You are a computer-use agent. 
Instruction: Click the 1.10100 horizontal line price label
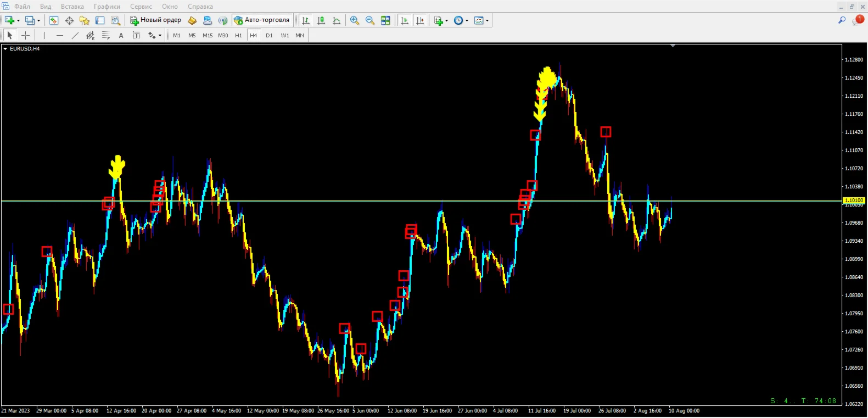(x=854, y=200)
